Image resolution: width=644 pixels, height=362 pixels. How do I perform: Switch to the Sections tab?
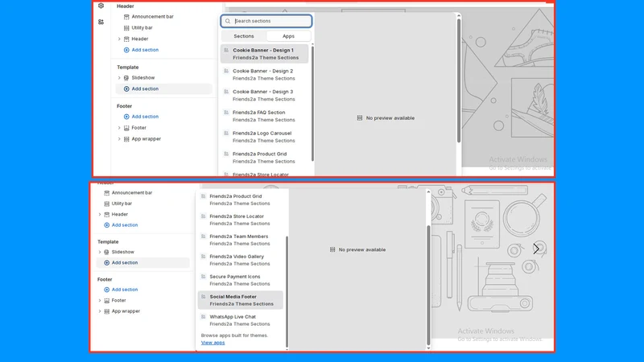pyautogui.click(x=244, y=36)
